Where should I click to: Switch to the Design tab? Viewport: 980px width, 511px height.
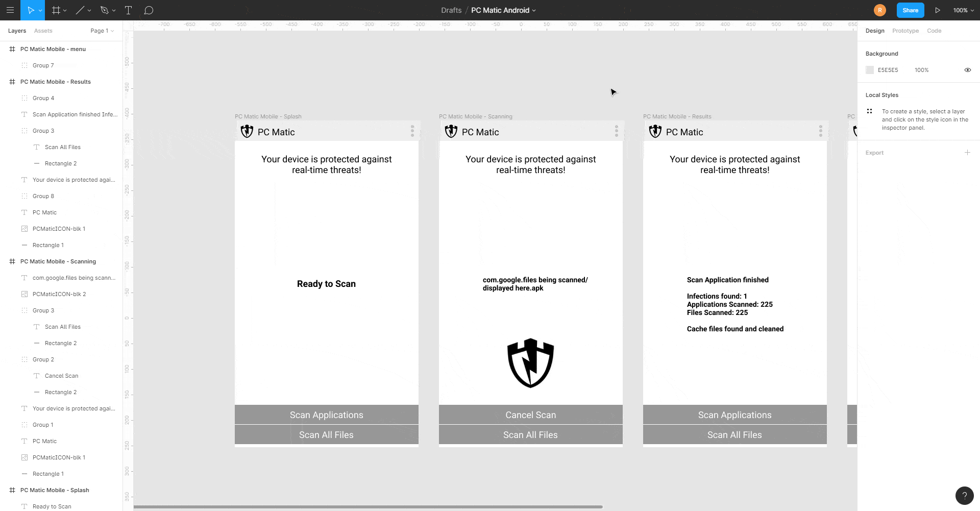coord(875,31)
